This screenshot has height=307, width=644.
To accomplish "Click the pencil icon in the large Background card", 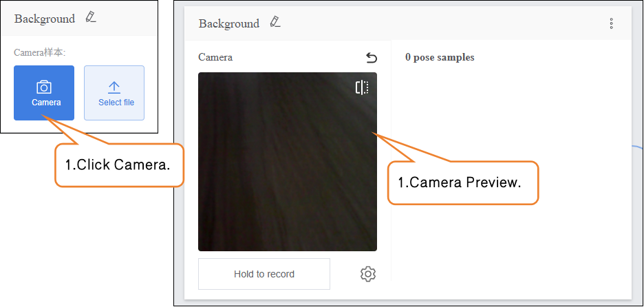I will (275, 23).
